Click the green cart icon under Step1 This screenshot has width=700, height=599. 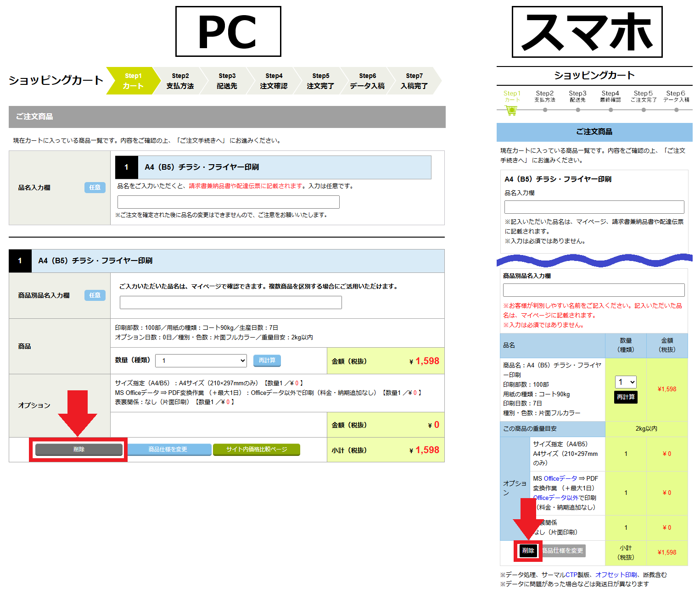pos(511,111)
